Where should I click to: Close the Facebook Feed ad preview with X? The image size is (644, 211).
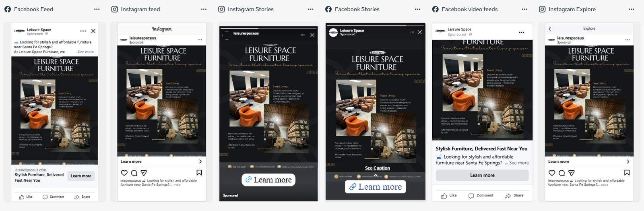[x=93, y=31]
